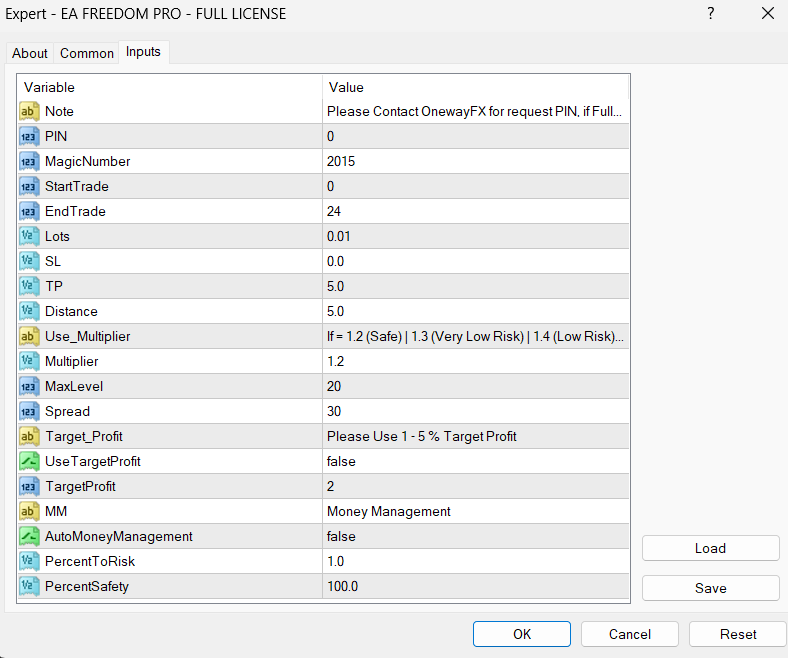Click the help question mark in title bar
The image size is (788, 658).
[x=711, y=14]
